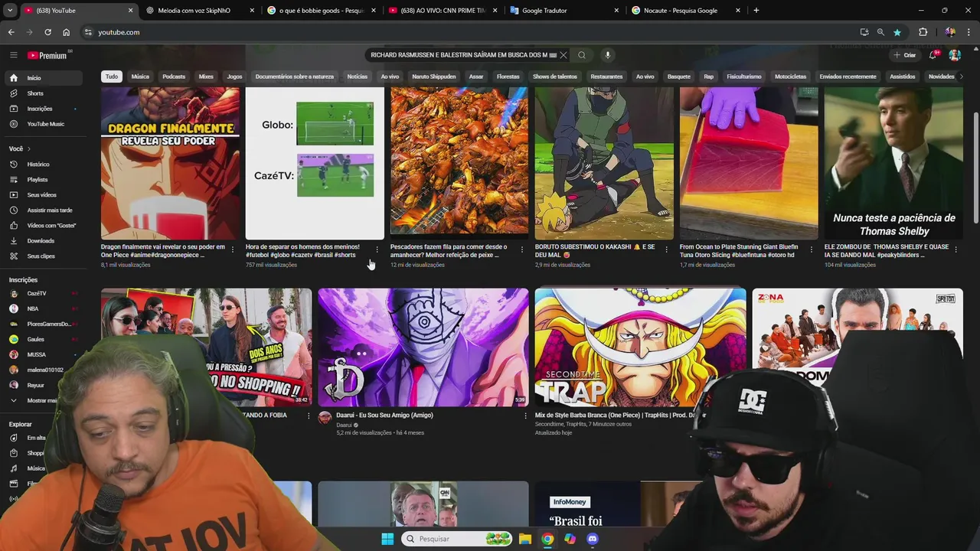
Task: Select the Shows de talentos chip
Action: pos(555,77)
